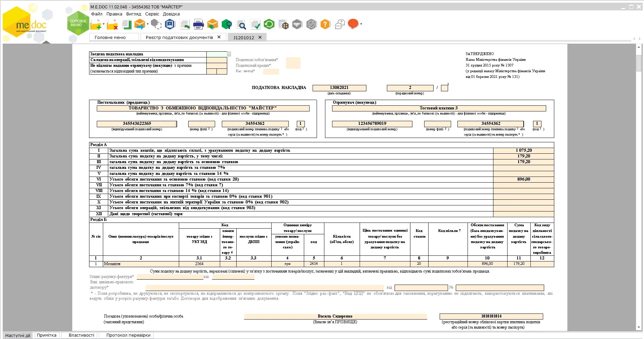Click the grey hexagon tray icon
644x339 pixels.
point(297,24)
